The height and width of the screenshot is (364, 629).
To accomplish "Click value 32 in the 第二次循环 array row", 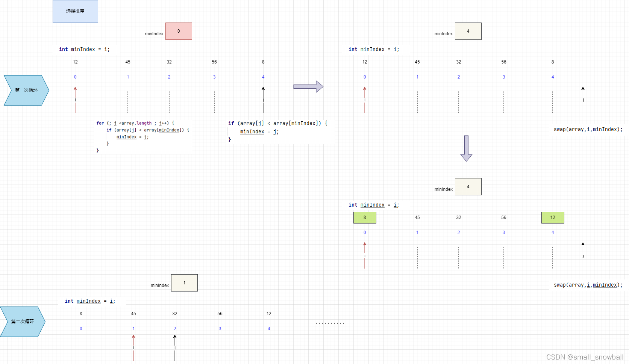I will coord(175,314).
